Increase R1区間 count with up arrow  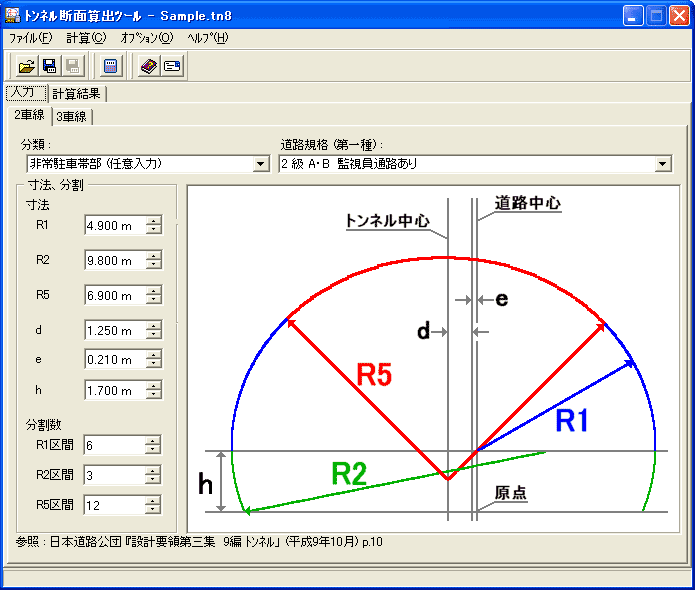point(153,441)
